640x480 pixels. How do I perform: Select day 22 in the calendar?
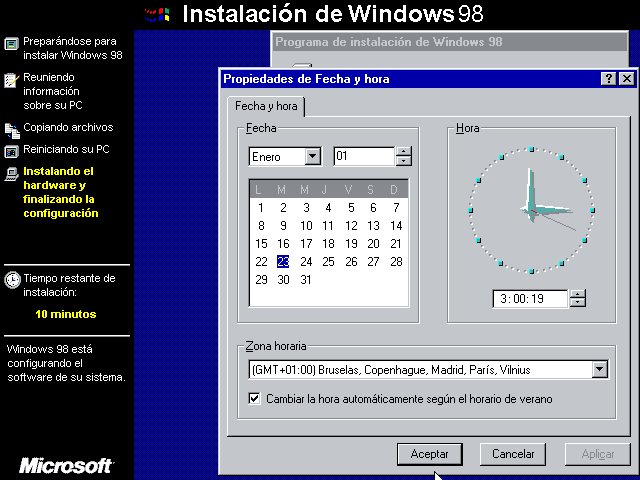[261, 262]
